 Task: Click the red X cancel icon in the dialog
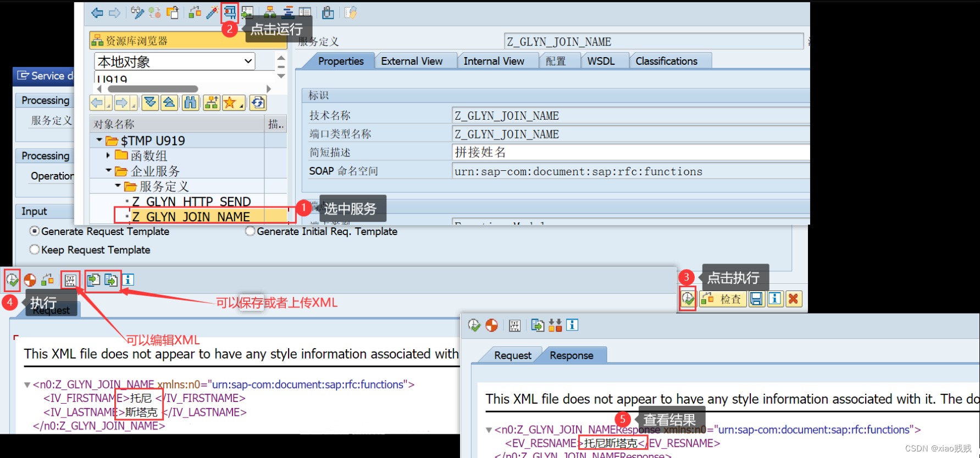tap(793, 299)
